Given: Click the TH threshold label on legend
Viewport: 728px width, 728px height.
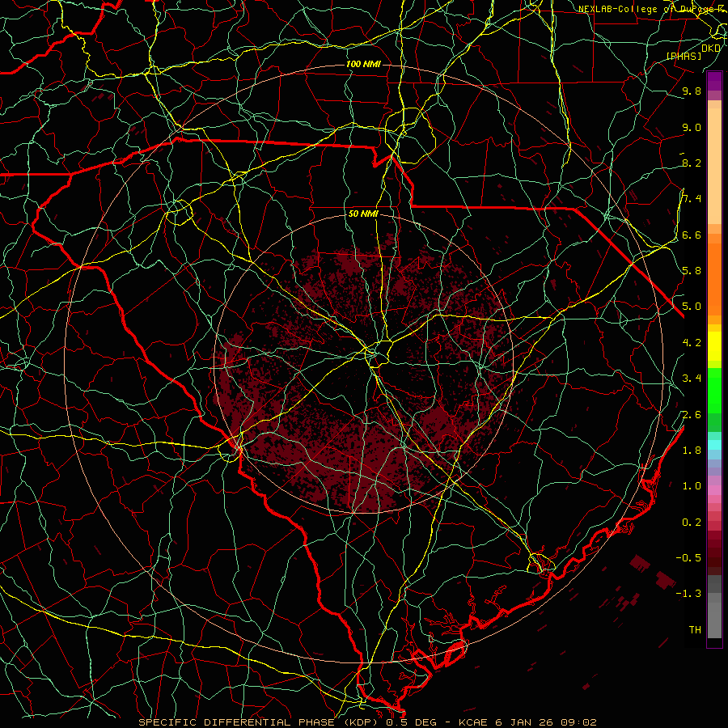Looking at the screenshot, I should (695, 630).
